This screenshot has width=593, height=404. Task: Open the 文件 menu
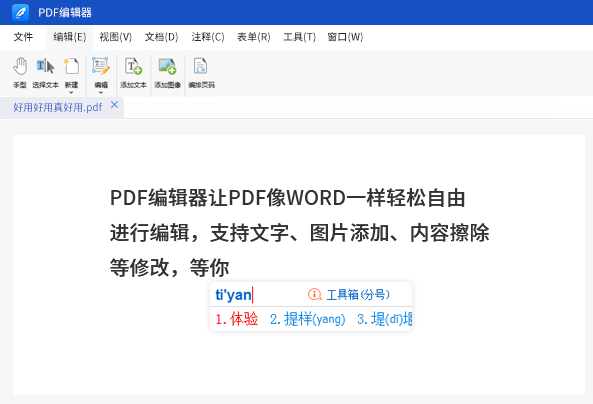(23, 37)
